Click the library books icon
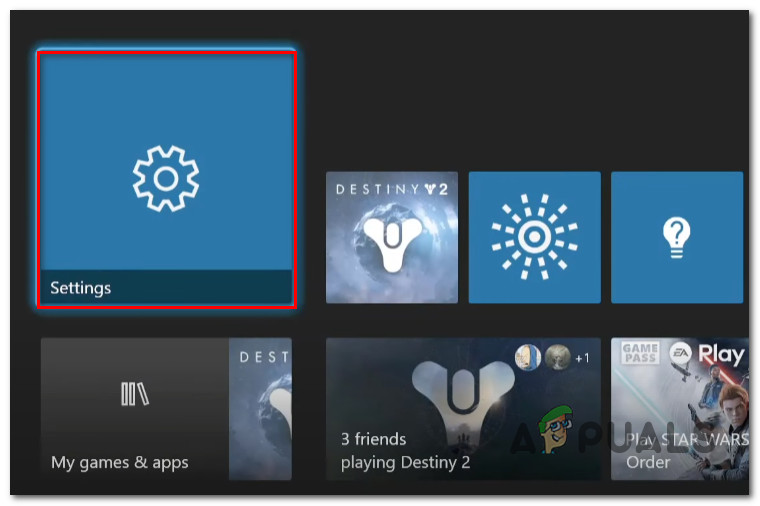This screenshot has width=760, height=506. pyautogui.click(x=135, y=394)
